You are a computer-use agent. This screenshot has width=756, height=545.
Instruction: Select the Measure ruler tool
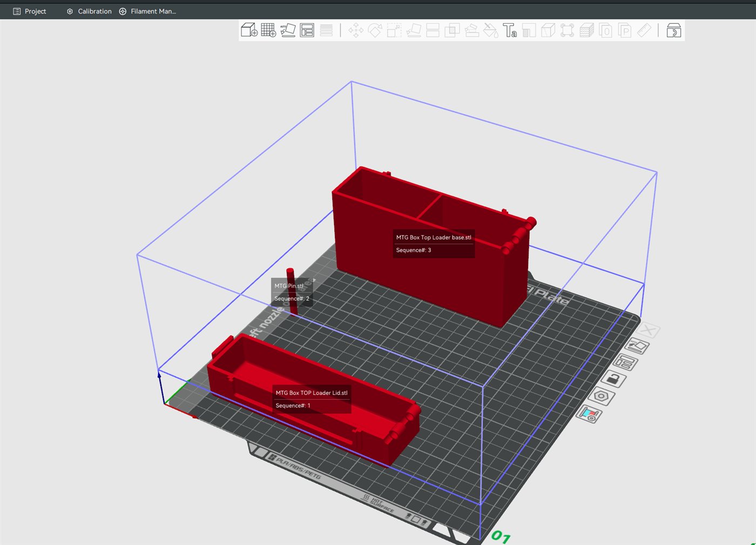(644, 30)
